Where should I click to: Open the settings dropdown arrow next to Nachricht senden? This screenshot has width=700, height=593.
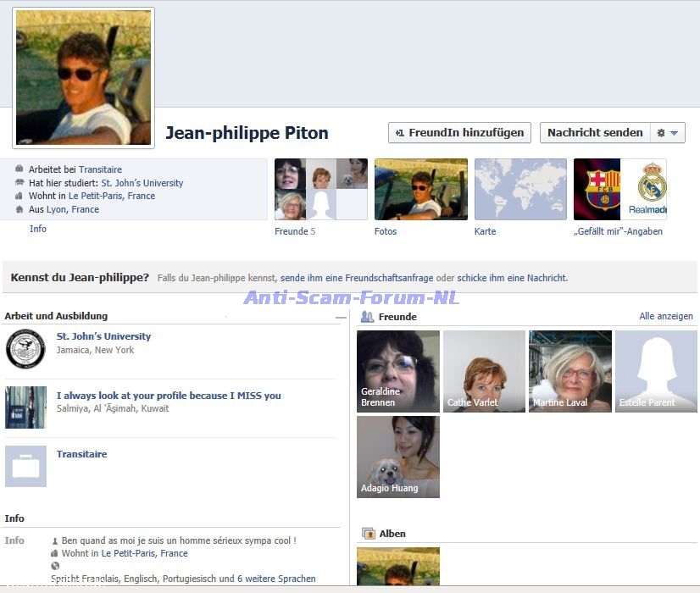pos(674,133)
